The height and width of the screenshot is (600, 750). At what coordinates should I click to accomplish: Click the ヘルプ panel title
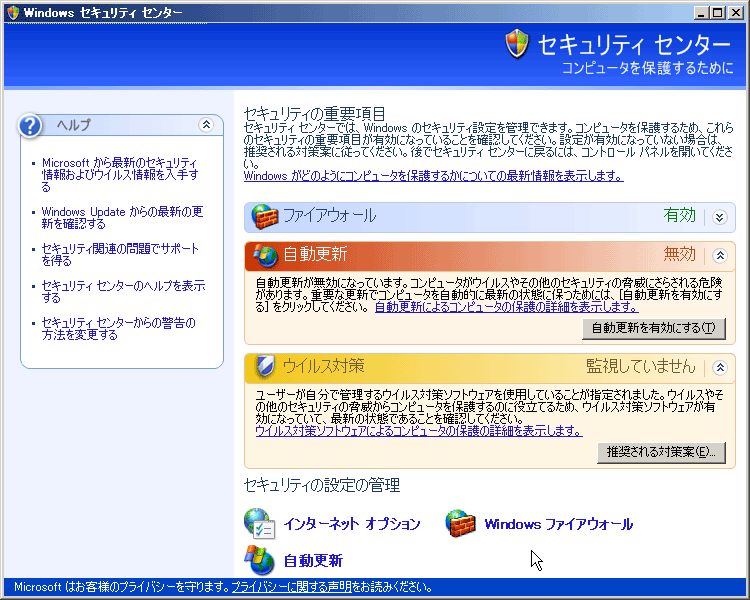point(74,125)
